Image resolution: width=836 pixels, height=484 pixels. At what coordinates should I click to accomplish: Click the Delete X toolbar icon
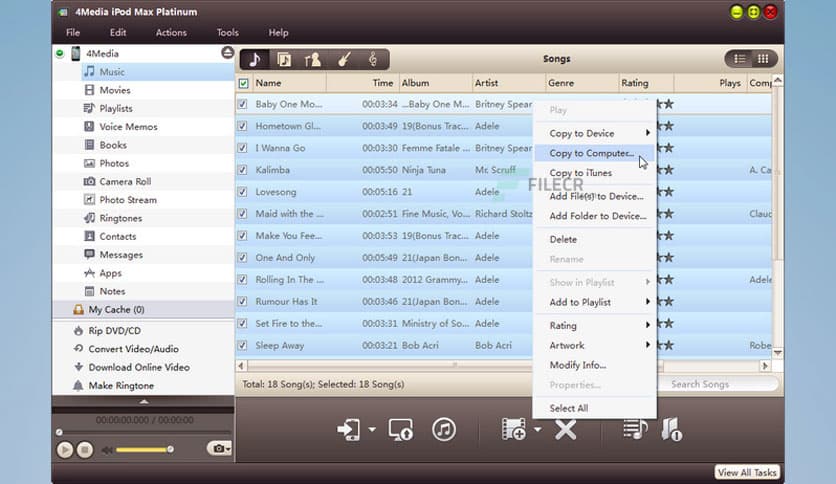[566, 430]
